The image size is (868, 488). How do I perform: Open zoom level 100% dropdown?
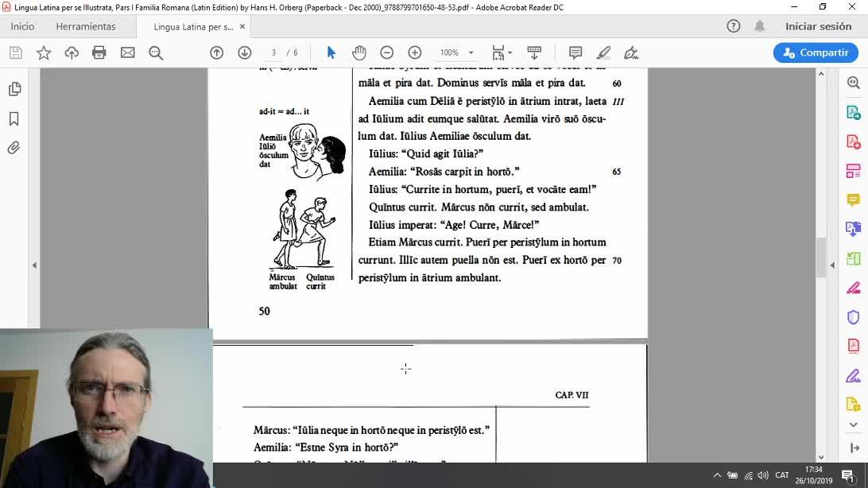tap(457, 52)
